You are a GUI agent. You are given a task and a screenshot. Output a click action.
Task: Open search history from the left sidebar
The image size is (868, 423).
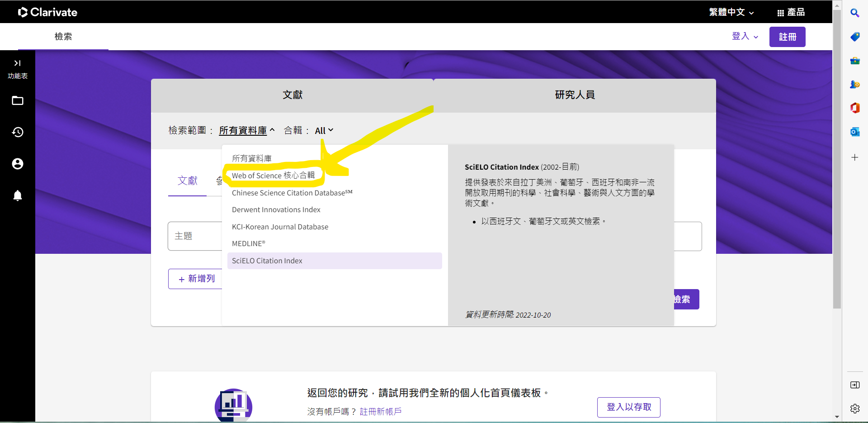point(17,132)
